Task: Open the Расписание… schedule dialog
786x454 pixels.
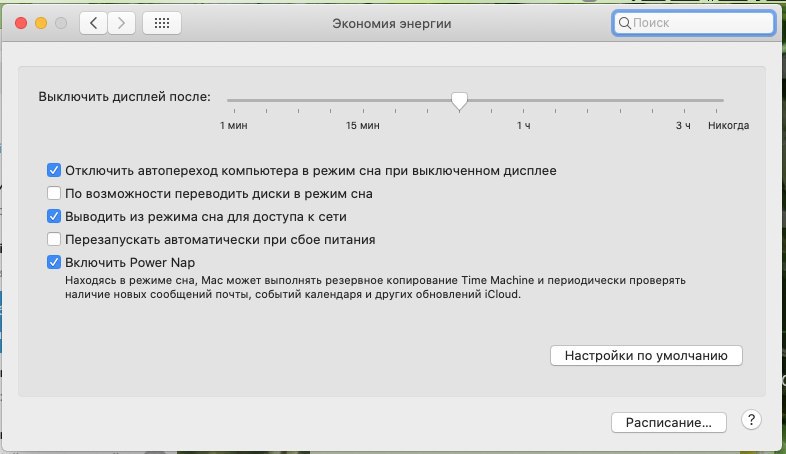Action: coord(669,422)
